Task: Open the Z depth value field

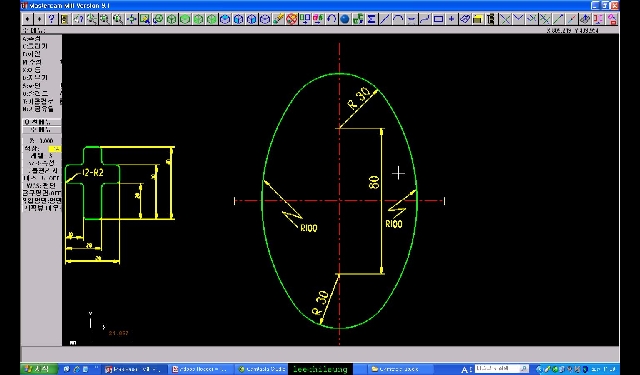Action: (41, 141)
